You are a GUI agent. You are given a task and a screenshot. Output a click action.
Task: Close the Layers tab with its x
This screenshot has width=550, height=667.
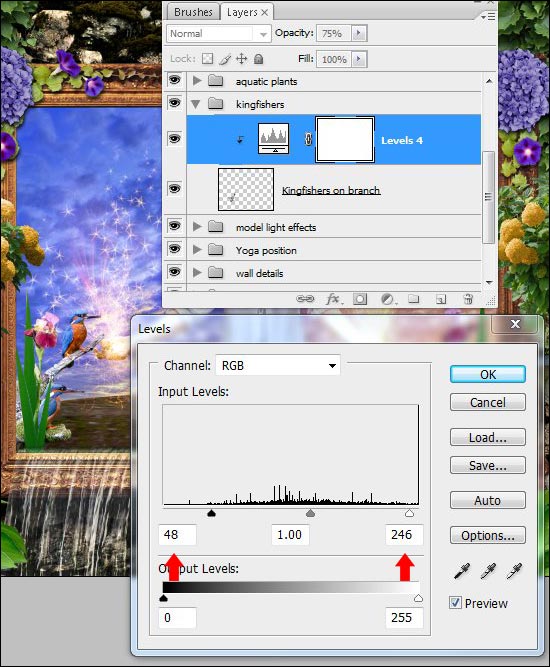265,13
